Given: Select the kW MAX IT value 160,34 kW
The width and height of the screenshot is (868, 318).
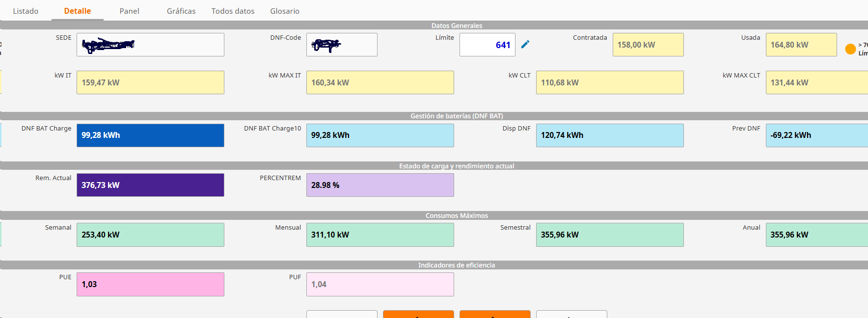Looking at the screenshot, I should tap(380, 82).
